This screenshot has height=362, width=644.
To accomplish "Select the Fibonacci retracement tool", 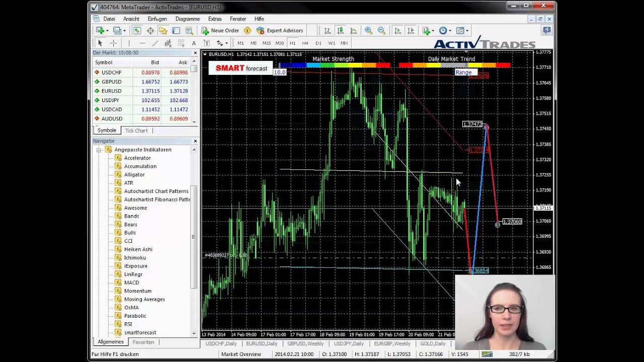I will [x=181, y=43].
